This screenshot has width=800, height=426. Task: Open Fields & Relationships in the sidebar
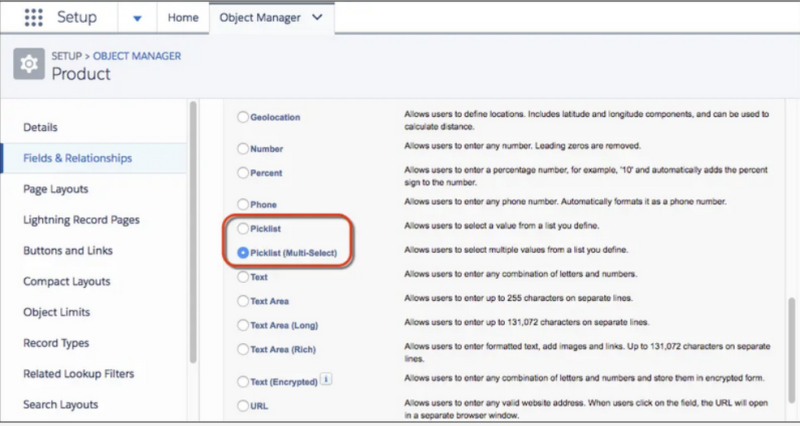pos(78,158)
